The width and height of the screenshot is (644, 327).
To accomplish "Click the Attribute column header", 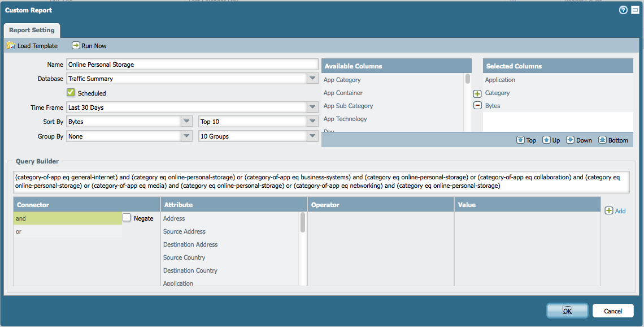I will [234, 204].
